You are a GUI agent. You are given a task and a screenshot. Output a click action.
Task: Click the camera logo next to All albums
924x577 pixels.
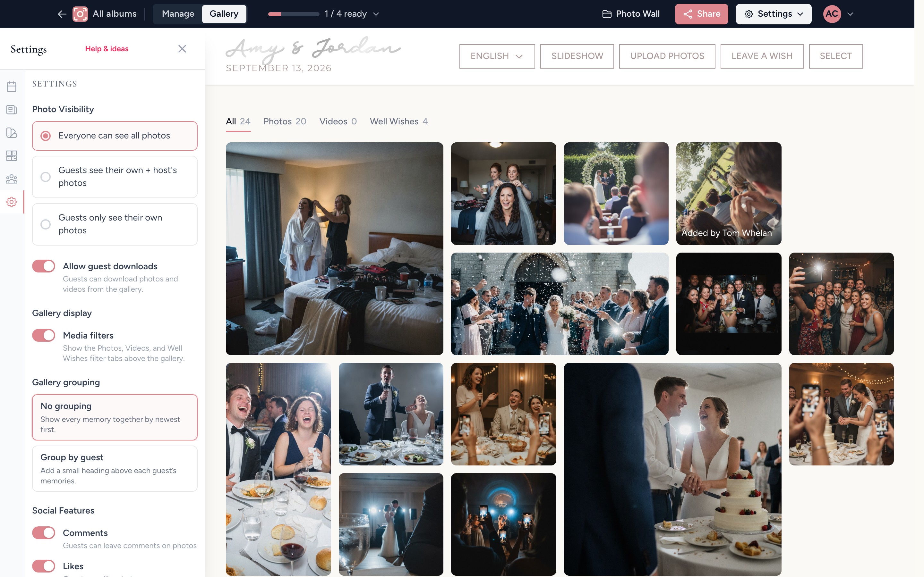click(x=80, y=14)
